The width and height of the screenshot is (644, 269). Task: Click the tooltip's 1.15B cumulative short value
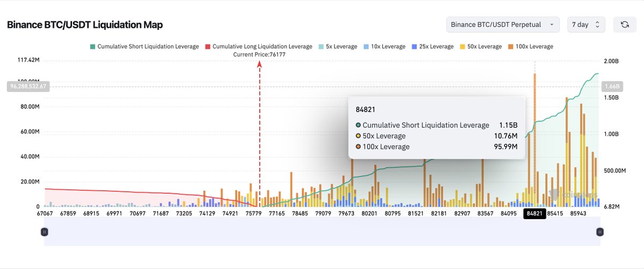[508, 125]
